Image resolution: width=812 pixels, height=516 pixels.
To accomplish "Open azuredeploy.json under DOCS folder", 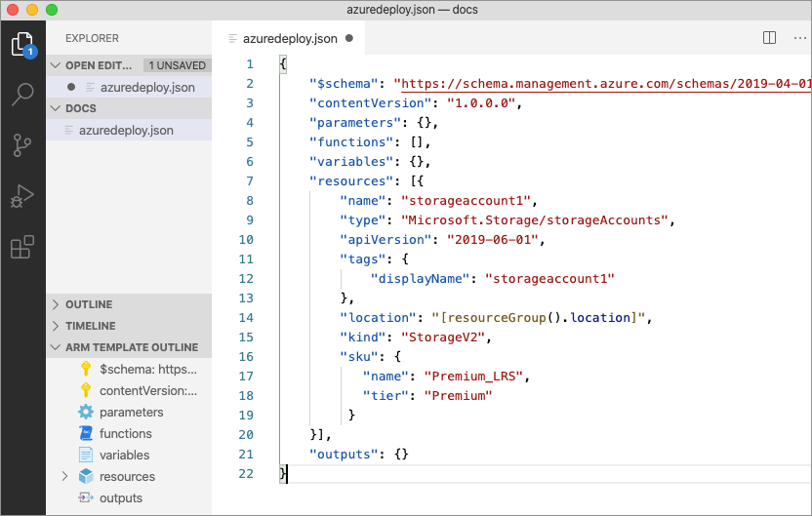I will 127,130.
